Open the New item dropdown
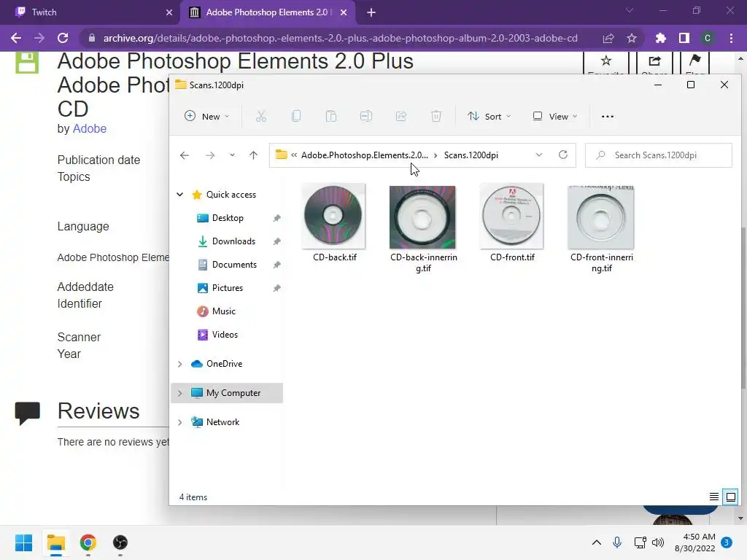The height and width of the screenshot is (560, 747). 207,116
